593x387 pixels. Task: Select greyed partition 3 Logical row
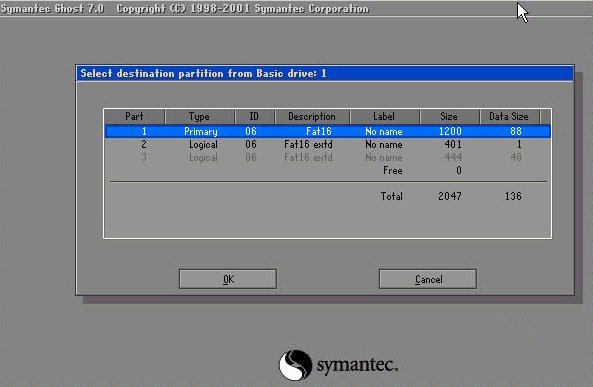tap(328, 157)
